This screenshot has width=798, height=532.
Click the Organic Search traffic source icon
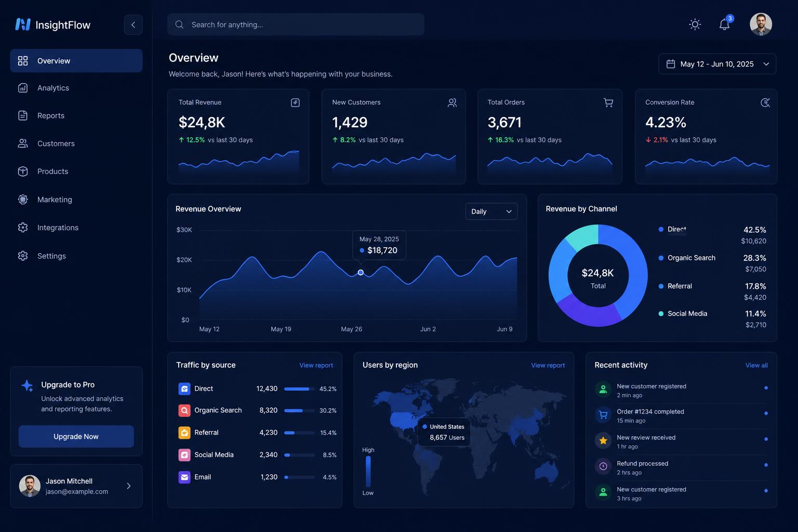(184, 410)
